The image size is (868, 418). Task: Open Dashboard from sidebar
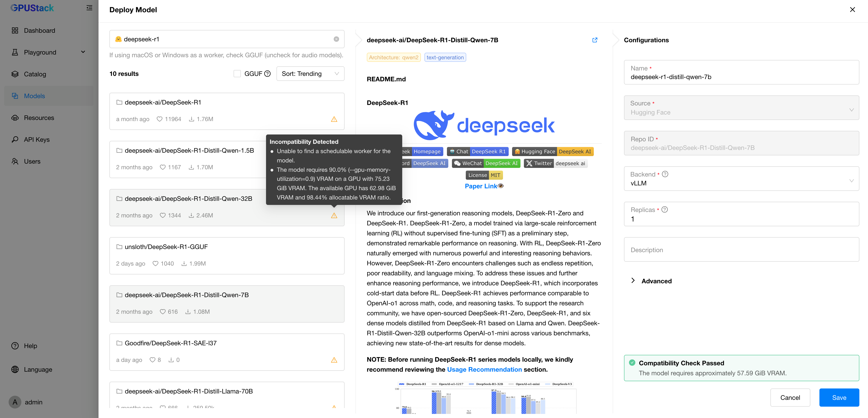tap(49, 30)
